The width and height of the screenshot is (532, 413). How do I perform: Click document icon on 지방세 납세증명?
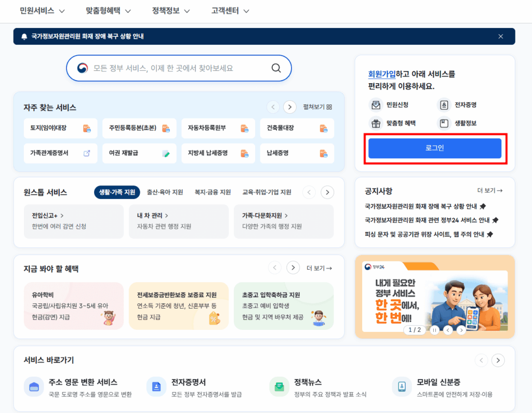tap(245, 153)
